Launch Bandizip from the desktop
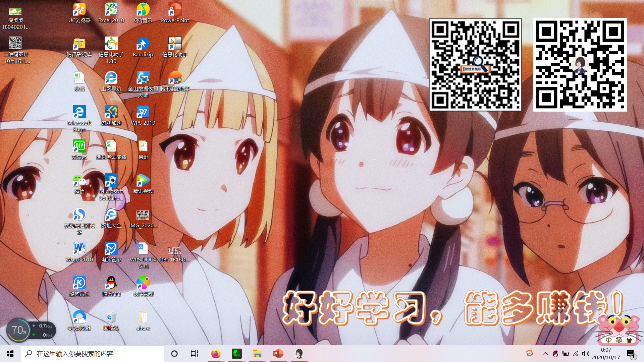The height and width of the screenshot is (362, 644). tap(143, 47)
